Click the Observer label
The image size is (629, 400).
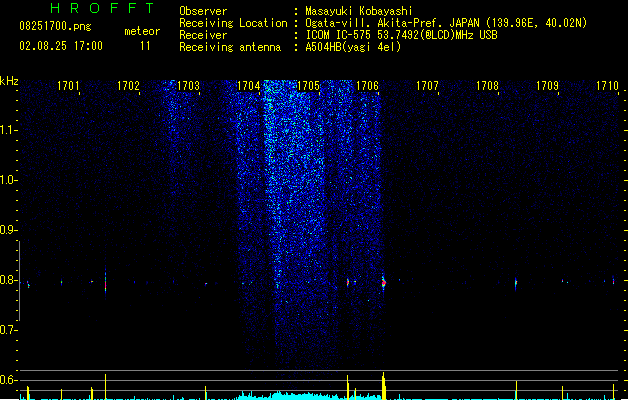203,11
